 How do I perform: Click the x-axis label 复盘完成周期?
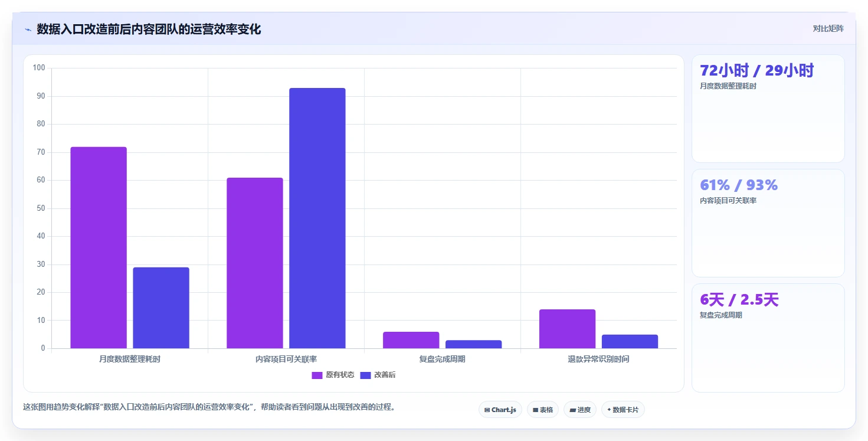(x=443, y=359)
